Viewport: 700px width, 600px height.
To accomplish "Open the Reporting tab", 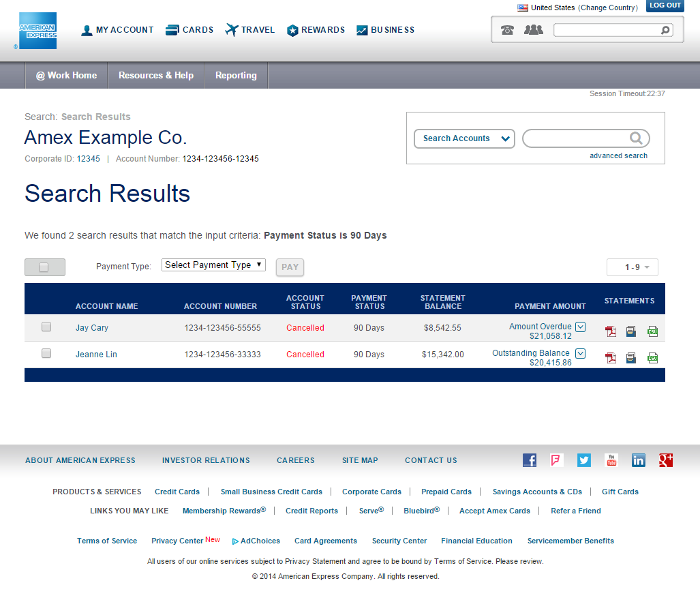I will pyautogui.click(x=236, y=76).
